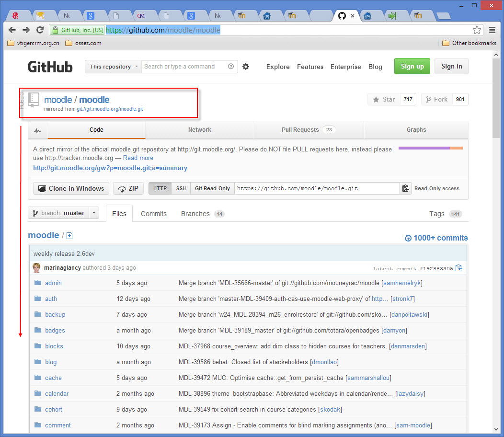Switch clone protocol to SSH

[181, 188]
